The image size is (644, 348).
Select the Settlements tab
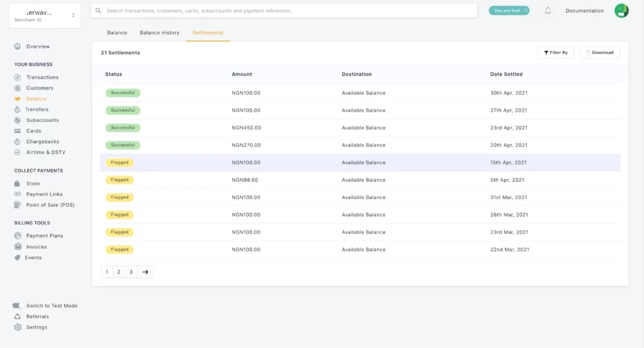tap(208, 33)
